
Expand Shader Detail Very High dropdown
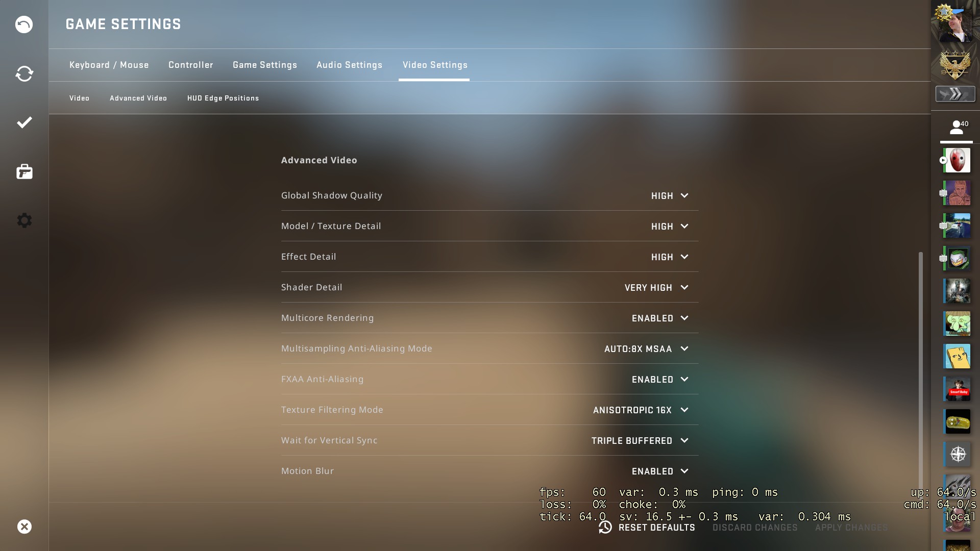click(656, 288)
